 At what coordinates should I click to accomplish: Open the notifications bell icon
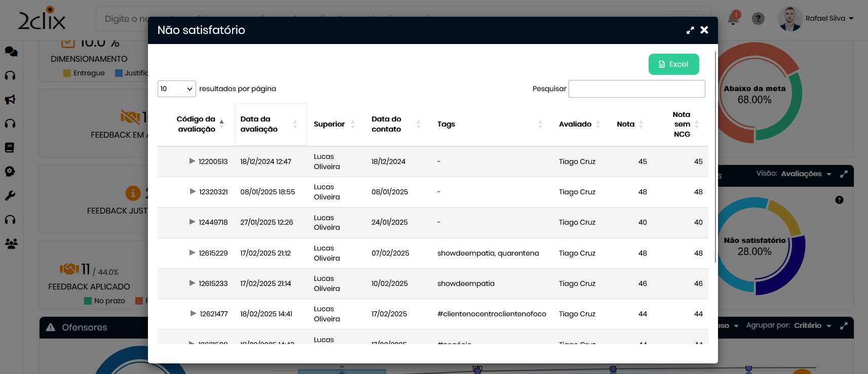[733, 19]
